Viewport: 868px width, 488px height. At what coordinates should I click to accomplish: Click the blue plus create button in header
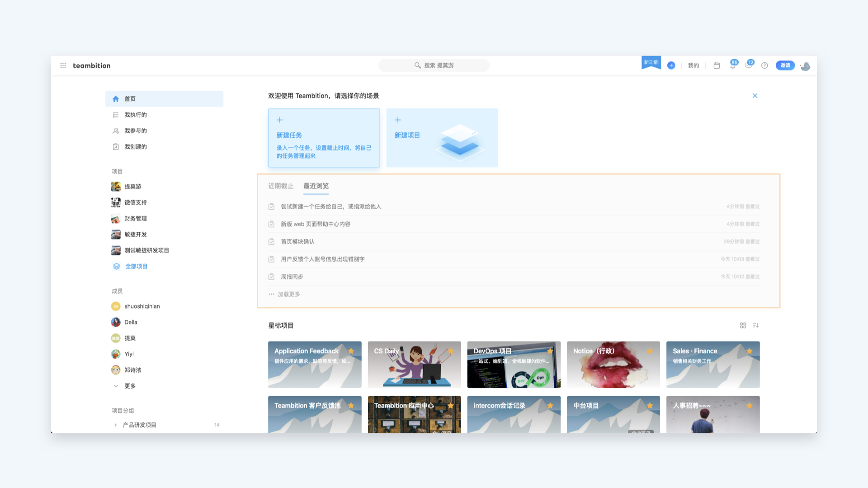coord(671,66)
